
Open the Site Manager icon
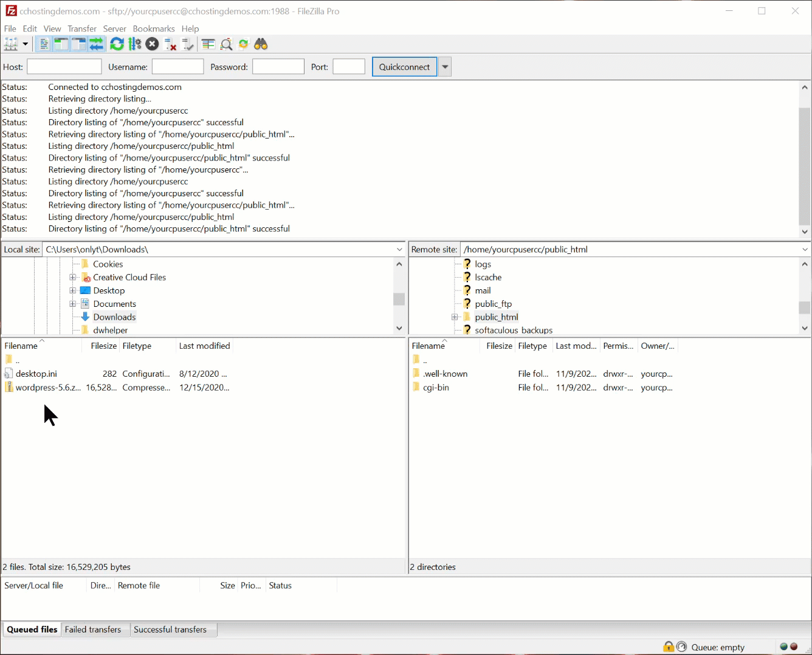11,44
